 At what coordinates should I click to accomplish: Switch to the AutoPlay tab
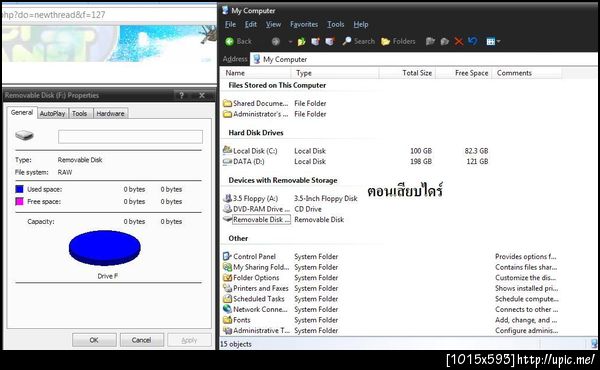(52, 113)
